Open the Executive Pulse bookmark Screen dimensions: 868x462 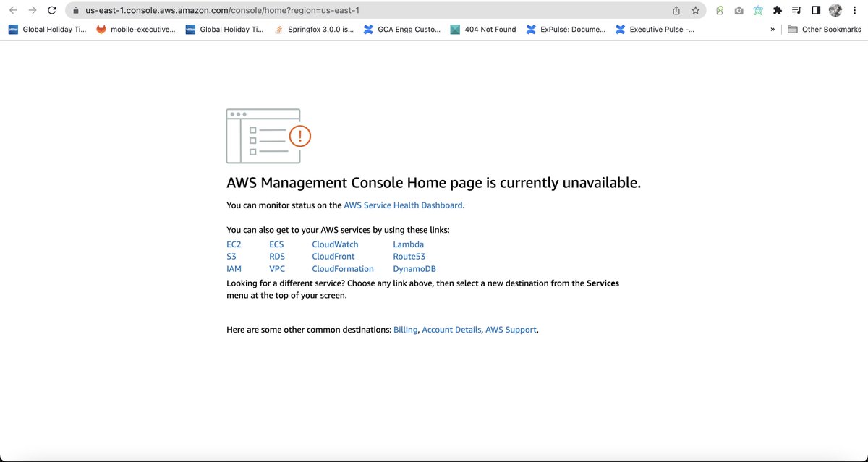[x=655, y=30]
